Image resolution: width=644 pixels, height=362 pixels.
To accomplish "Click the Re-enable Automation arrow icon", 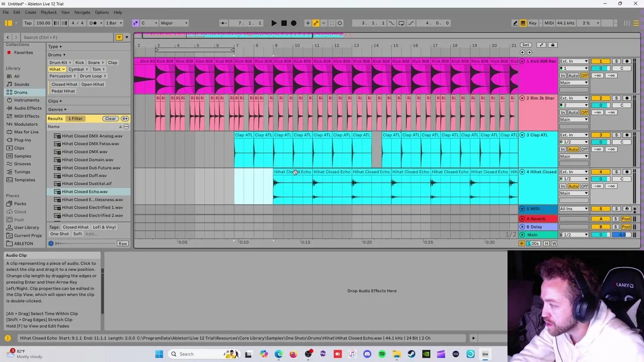I will [x=324, y=23].
